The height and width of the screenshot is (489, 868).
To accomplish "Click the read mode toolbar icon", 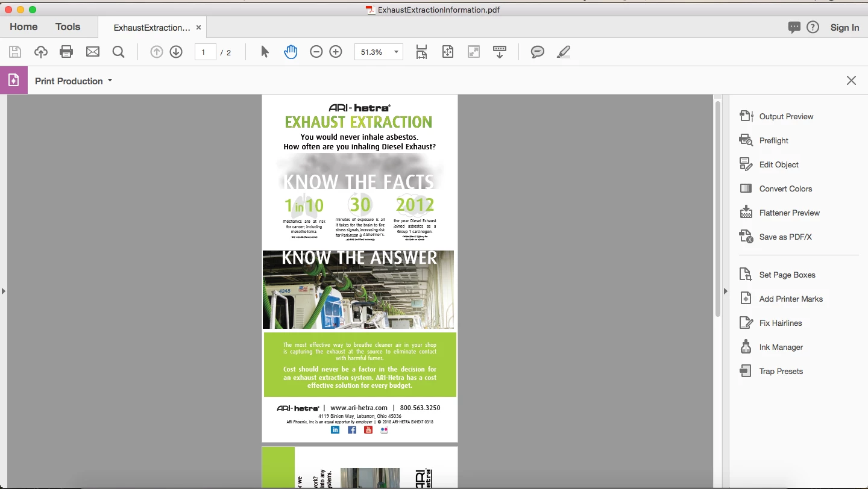I will [500, 52].
